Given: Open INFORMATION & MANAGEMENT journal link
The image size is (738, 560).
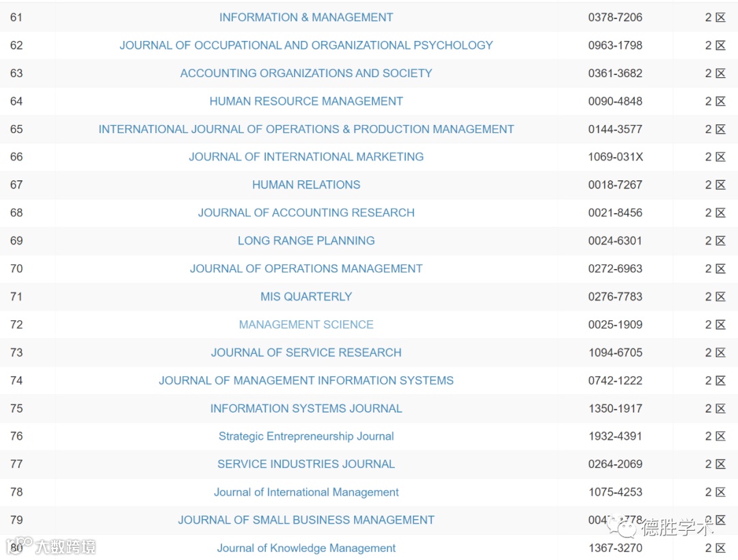Looking at the screenshot, I should [x=306, y=17].
